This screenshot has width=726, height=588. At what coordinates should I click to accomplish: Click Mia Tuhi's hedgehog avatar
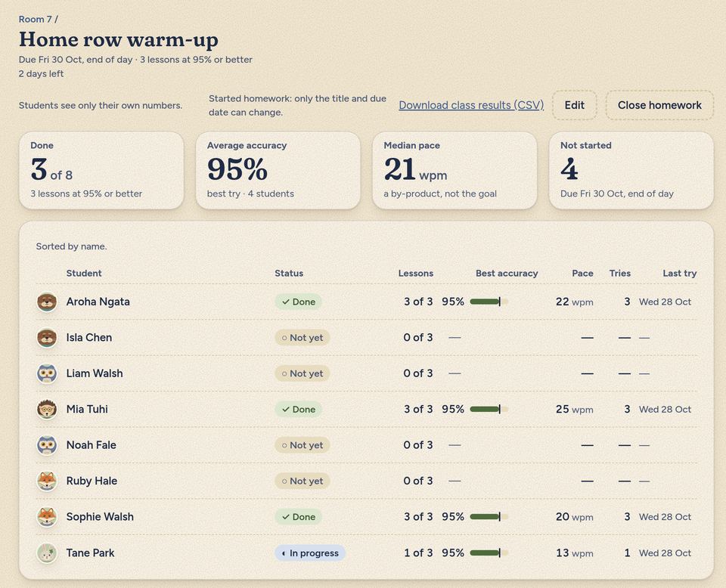click(47, 410)
